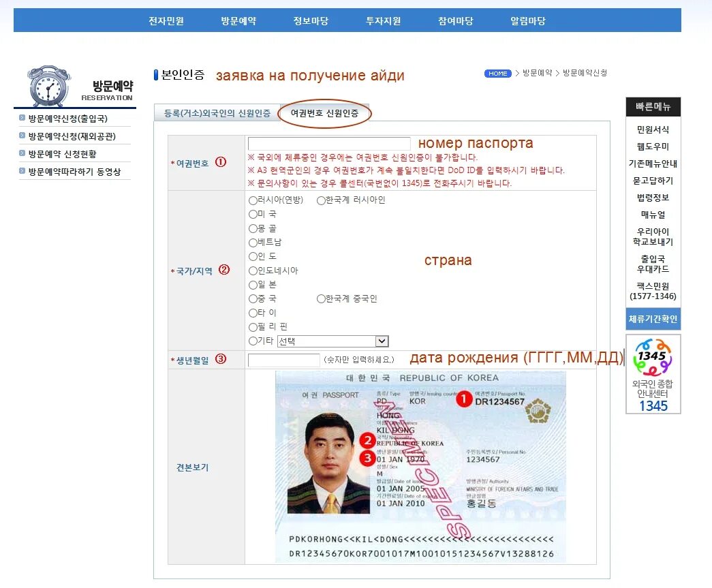The width and height of the screenshot is (712, 588).
Task: Select 필 리 핀 radio button
Action: [x=253, y=327]
